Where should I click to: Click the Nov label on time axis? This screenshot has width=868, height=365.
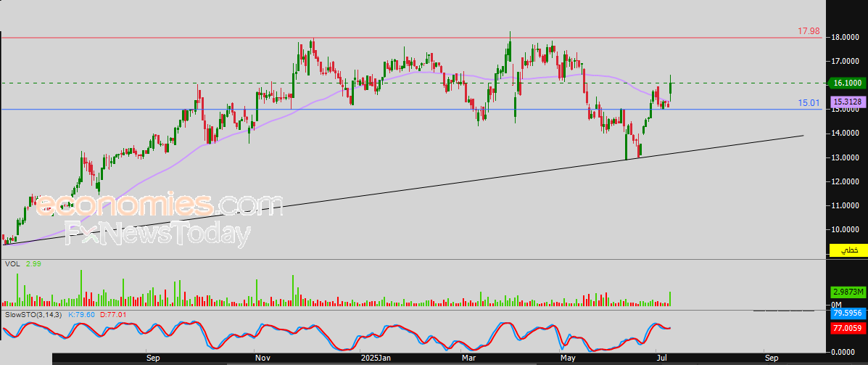(x=262, y=359)
